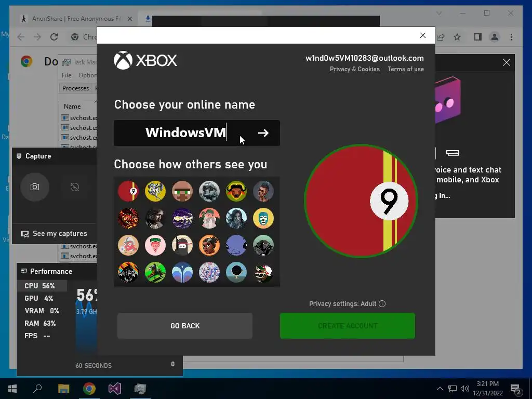Show info about Privacy settings: Adult
This screenshot has height=399, width=532.
382,303
